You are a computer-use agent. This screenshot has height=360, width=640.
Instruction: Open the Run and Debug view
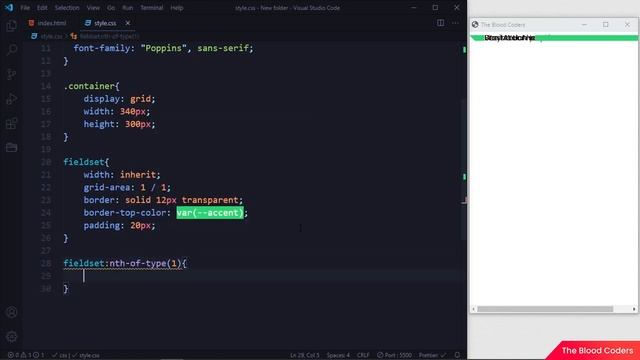11,99
